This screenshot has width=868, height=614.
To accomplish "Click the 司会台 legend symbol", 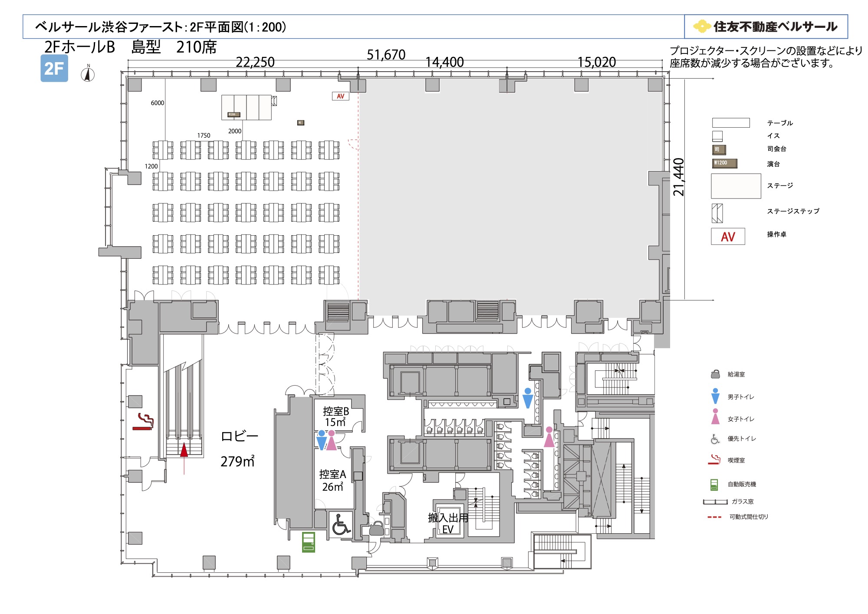I will 719,150.
